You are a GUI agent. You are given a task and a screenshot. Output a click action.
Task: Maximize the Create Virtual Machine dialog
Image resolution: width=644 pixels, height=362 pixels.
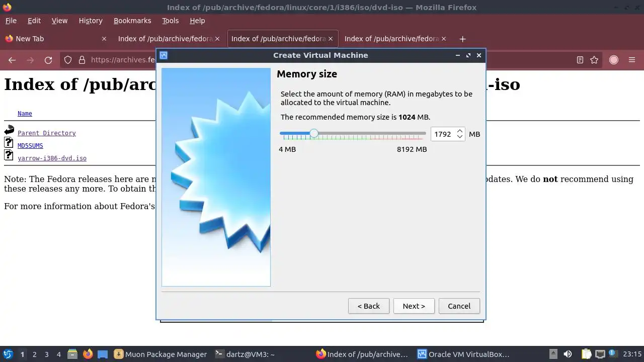coord(468,55)
